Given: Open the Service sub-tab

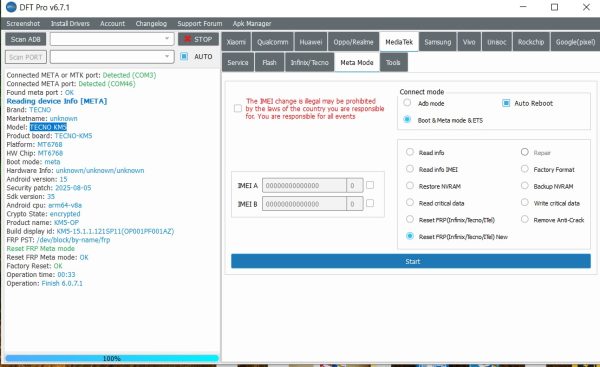Looking at the screenshot, I should (x=238, y=62).
